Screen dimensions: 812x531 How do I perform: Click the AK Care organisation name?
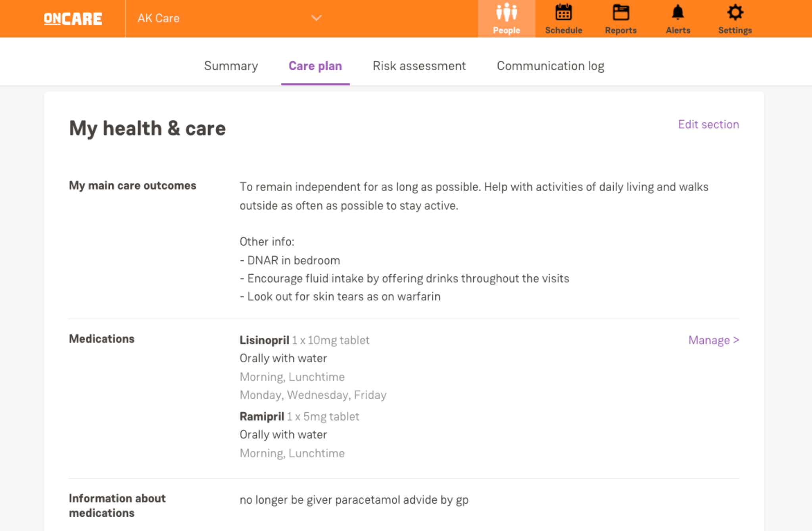coord(159,18)
